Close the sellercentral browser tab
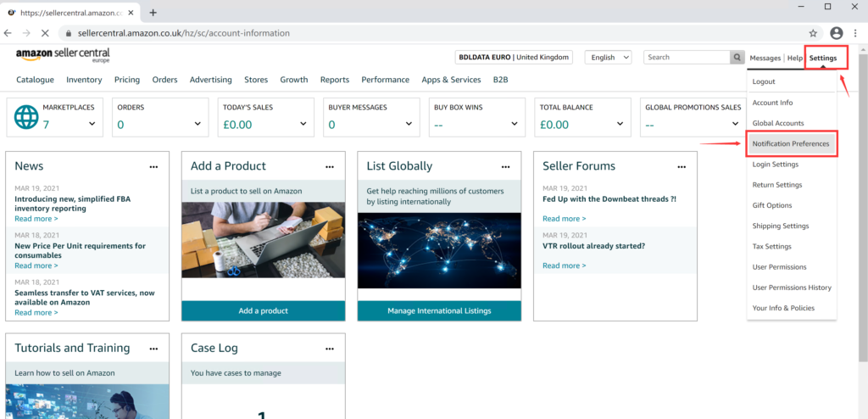This screenshot has width=868, height=419. (132, 13)
